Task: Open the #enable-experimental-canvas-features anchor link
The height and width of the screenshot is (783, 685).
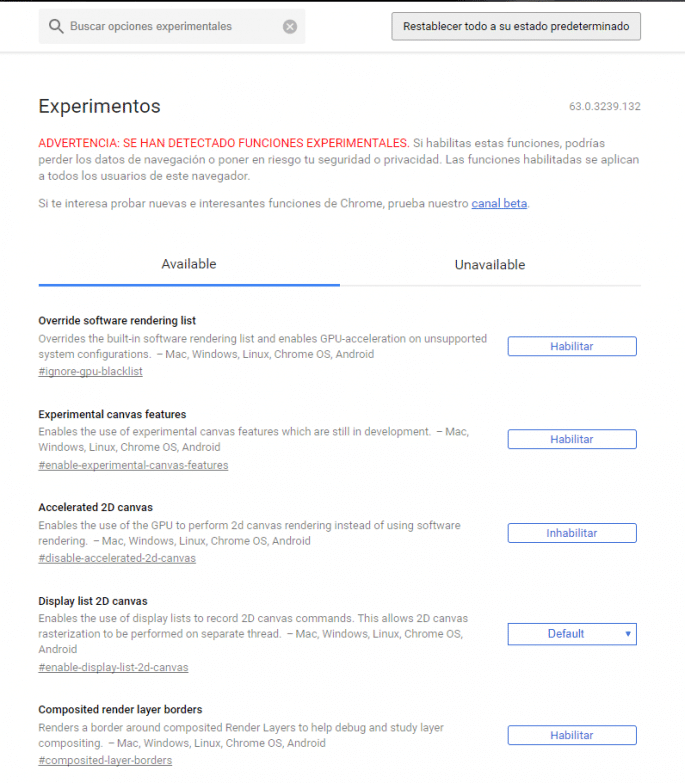Action: click(x=133, y=465)
